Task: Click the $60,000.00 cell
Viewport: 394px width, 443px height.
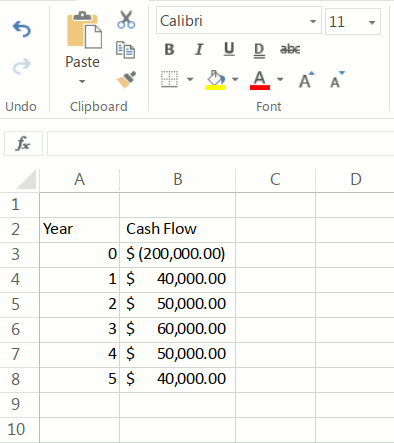Action: [177, 330]
